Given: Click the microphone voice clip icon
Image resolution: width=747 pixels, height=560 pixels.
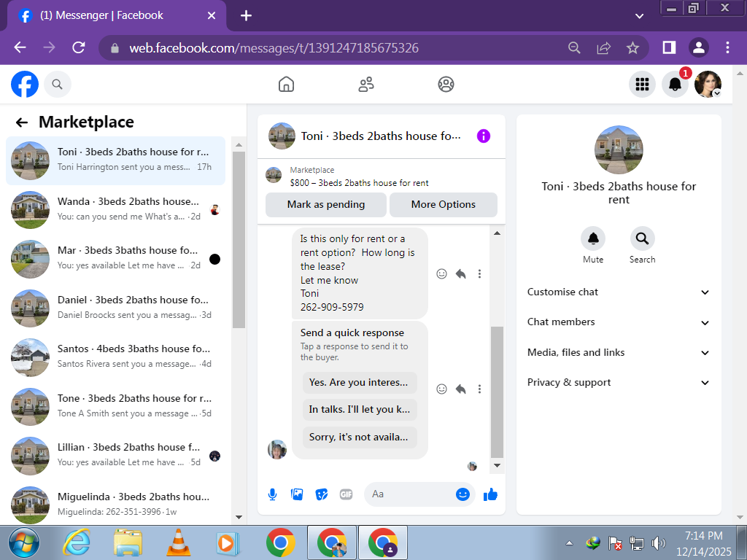Looking at the screenshot, I should tap(273, 494).
